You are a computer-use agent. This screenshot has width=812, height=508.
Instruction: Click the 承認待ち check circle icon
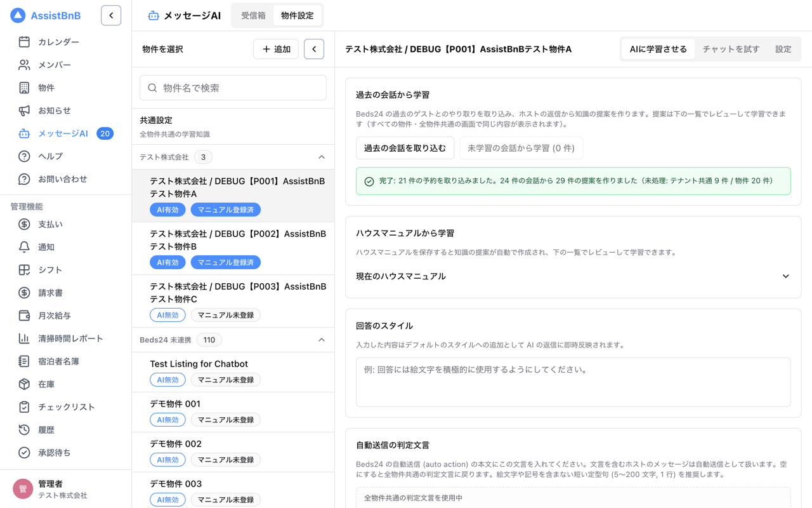pos(24,453)
